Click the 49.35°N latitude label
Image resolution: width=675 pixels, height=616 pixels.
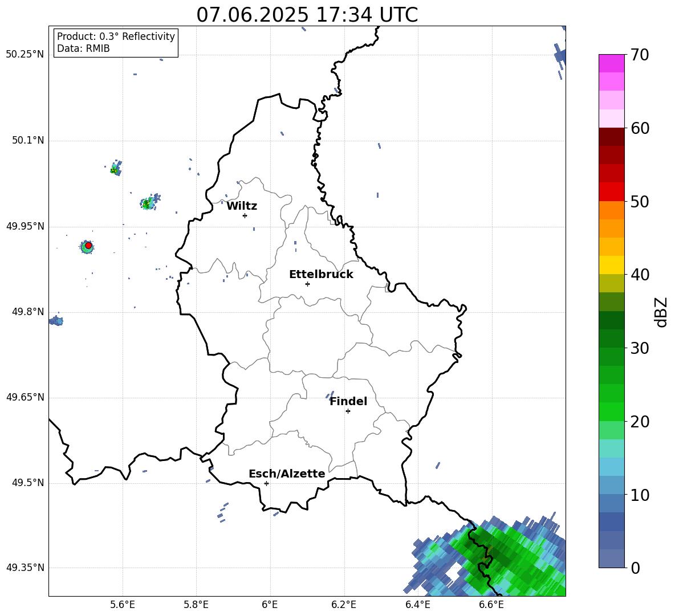25,568
